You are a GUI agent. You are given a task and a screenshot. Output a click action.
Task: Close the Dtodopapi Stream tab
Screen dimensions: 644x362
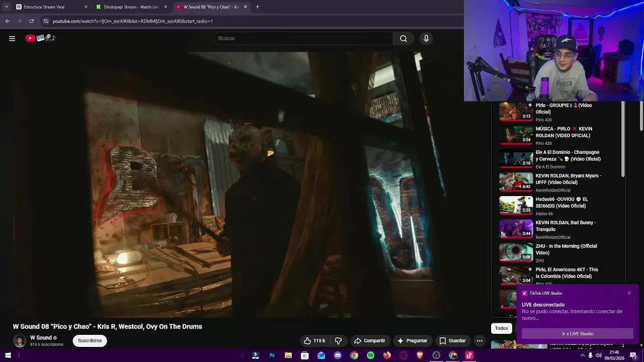pyautogui.click(x=166, y=7)
